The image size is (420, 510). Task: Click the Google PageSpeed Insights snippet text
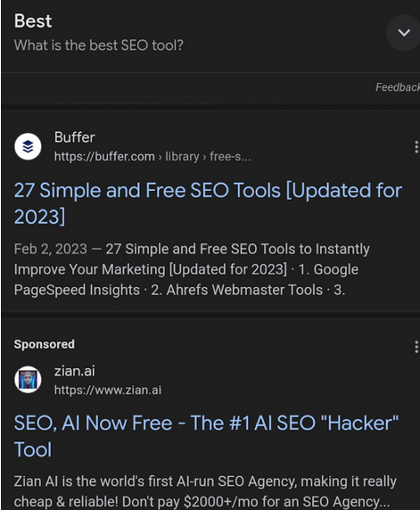(x=186, y=280)
